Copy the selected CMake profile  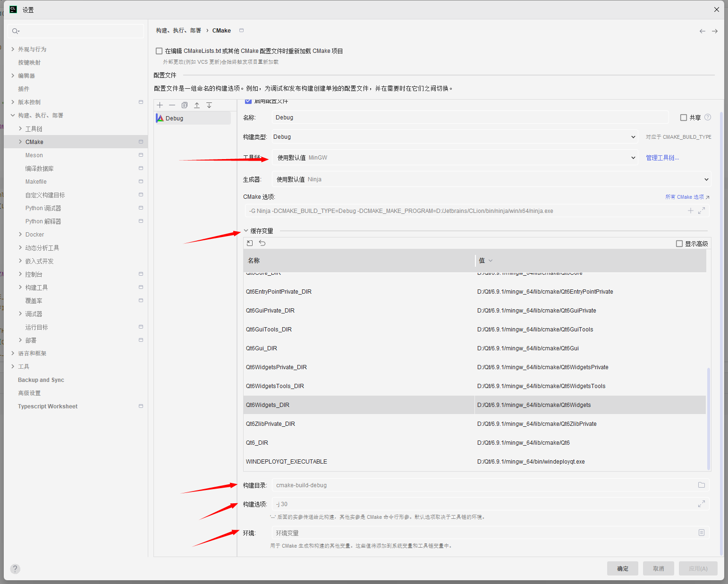point(185,105)
